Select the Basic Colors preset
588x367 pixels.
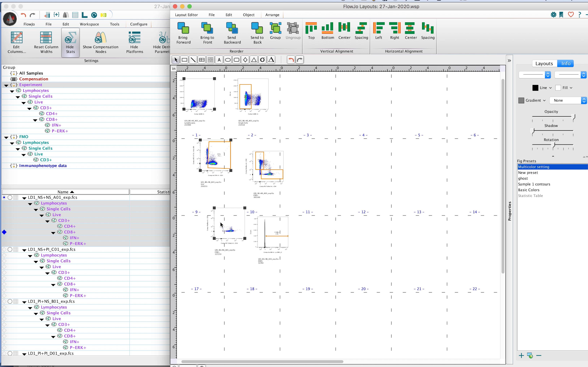click(528, 190)
